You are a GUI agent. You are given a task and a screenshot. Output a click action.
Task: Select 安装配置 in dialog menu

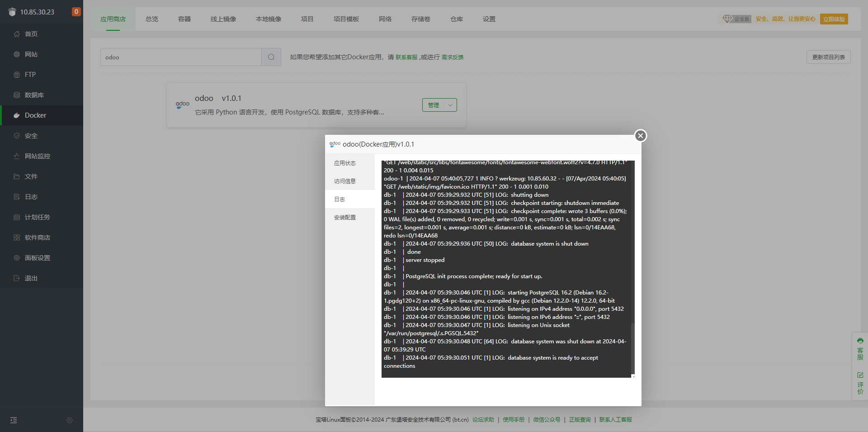point(350,218)
